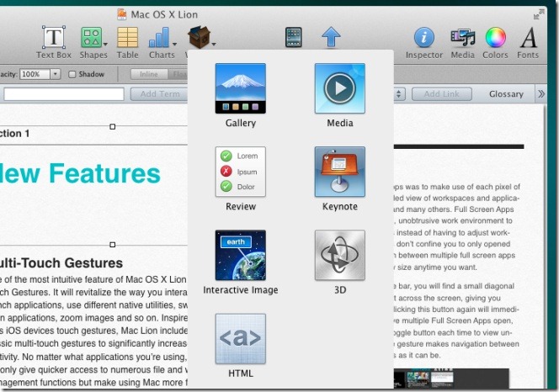Expand the toolbar overflow chevron
The image size is (559, 392).
click(541, 93)
